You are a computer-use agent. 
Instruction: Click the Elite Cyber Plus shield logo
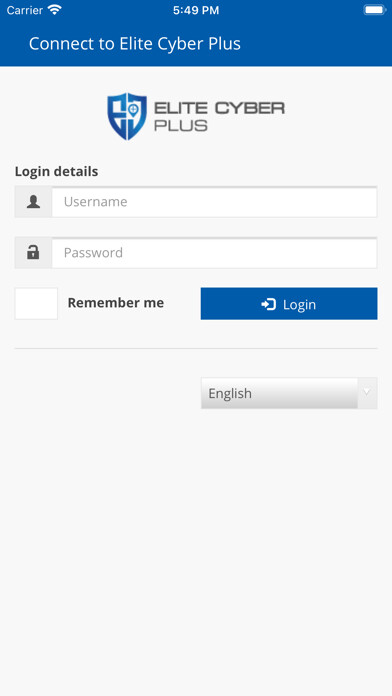click(127, 116)
